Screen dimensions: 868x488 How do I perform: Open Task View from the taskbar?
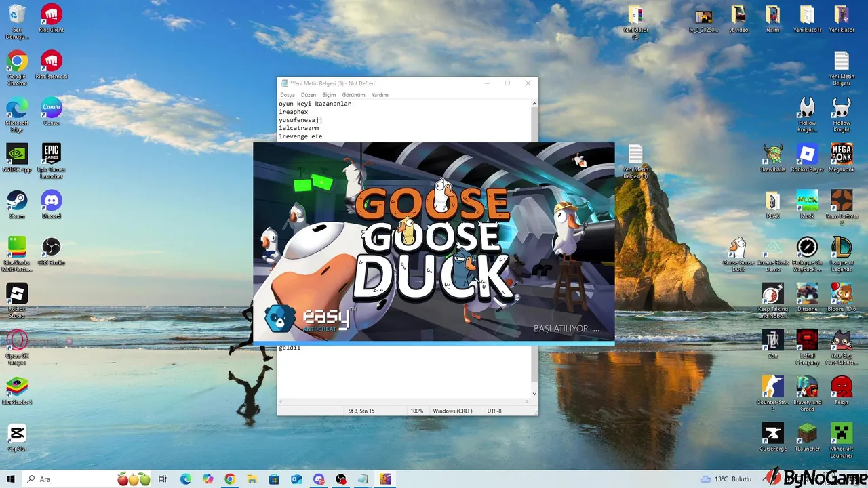coord(163,479)
